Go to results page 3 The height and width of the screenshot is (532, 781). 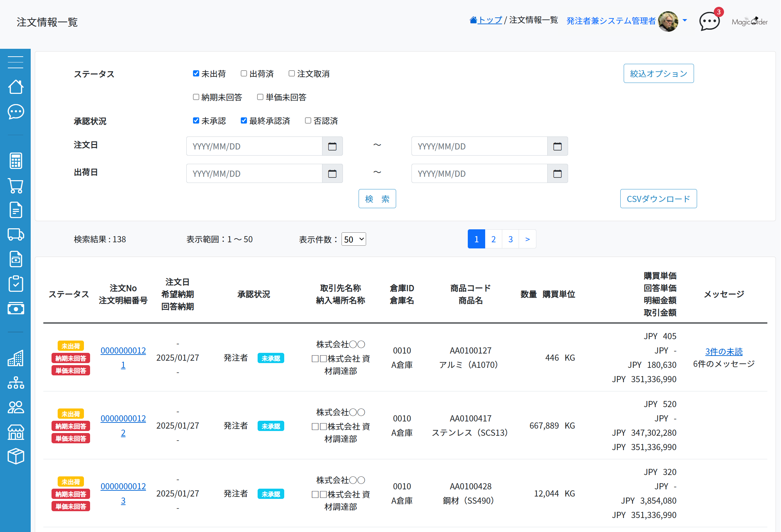(510, 239)
